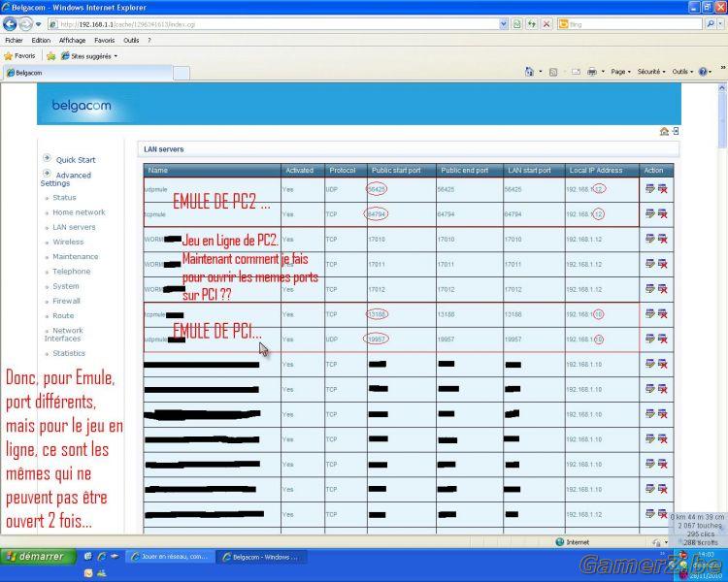The width and height of the screenshot is (728, 582).
Task: Open the Outils command bar dropdown
Action: 682,72
